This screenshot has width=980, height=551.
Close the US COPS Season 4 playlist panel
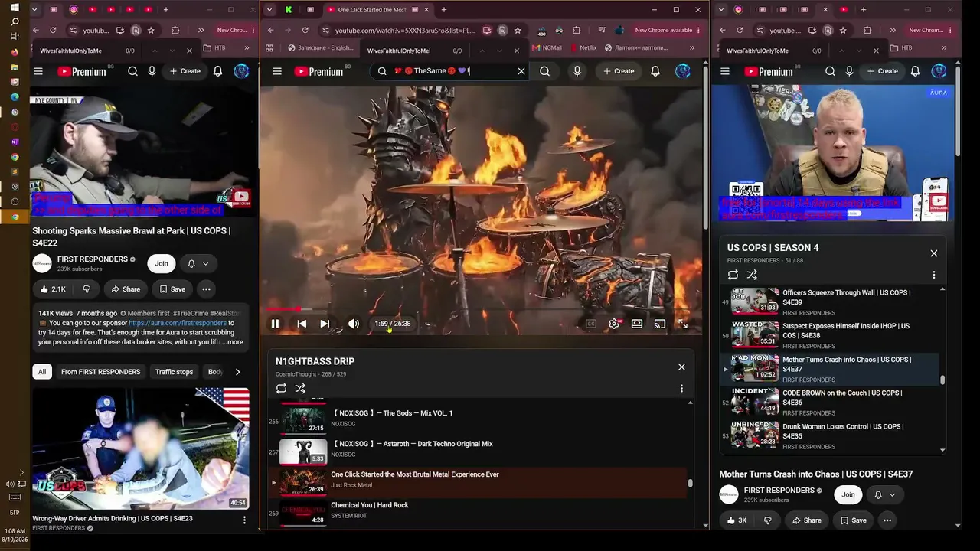(934, 253)
